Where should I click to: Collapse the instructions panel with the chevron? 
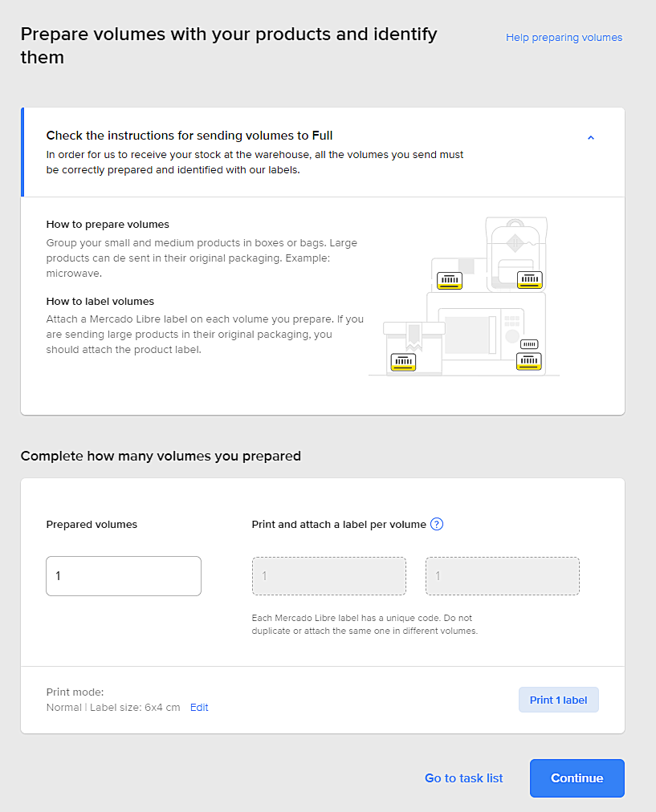pos(591,138)
